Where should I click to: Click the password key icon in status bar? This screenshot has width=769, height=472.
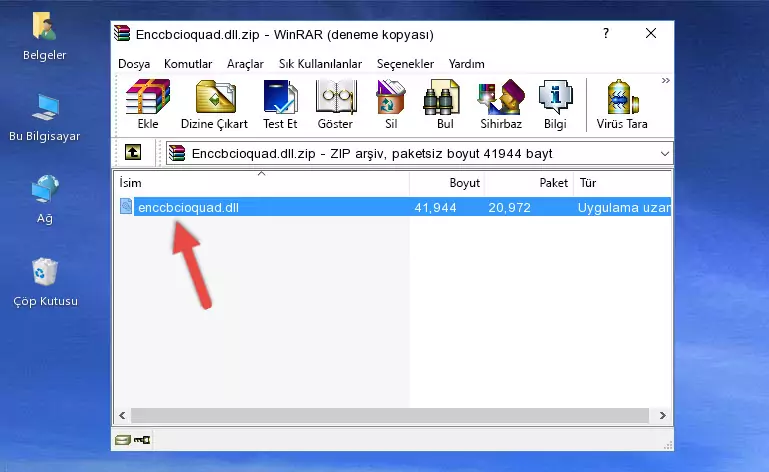tap(142, 440)
